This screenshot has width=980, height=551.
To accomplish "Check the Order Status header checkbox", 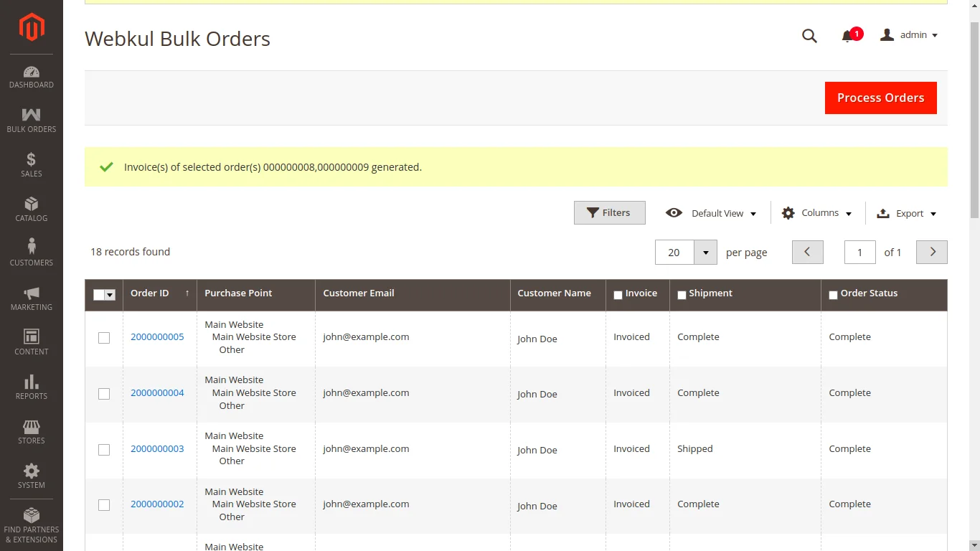I will pyautogui.click(x=833, y=295).
